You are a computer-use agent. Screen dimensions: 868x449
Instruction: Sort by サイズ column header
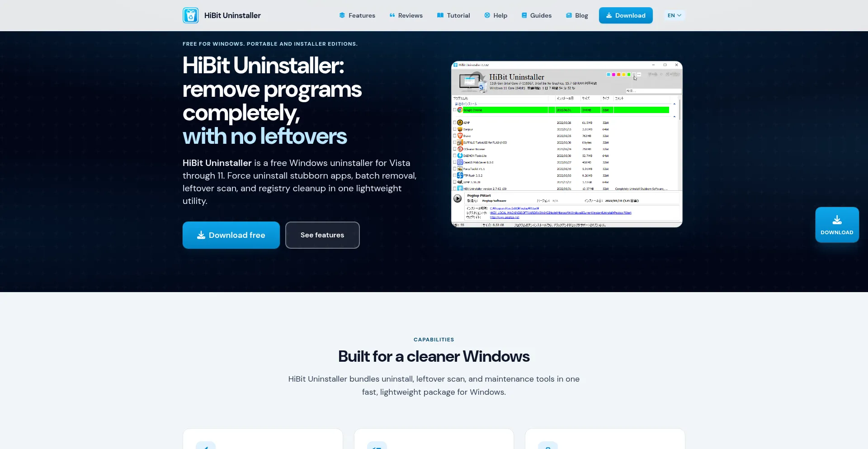pos(586,98)
